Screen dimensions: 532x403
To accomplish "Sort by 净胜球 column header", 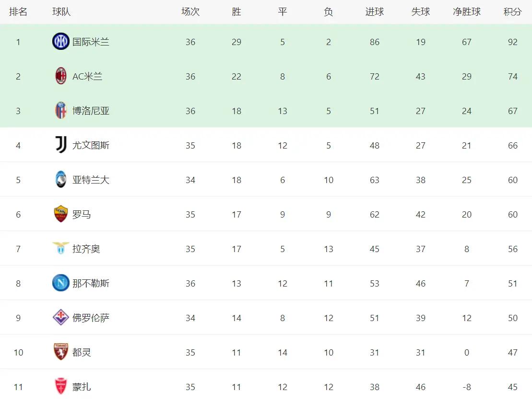I will pos(466,12).
